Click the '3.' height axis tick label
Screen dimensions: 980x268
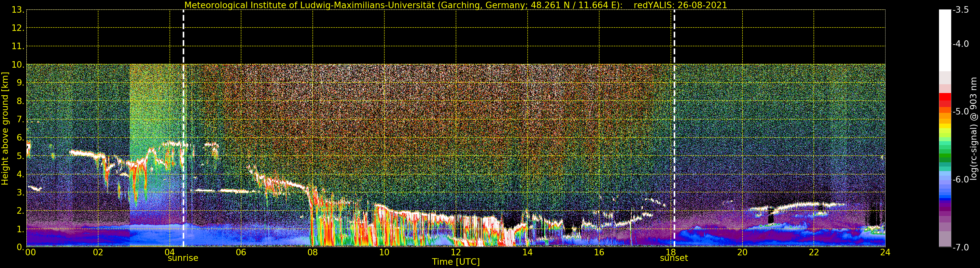point(21,192)
